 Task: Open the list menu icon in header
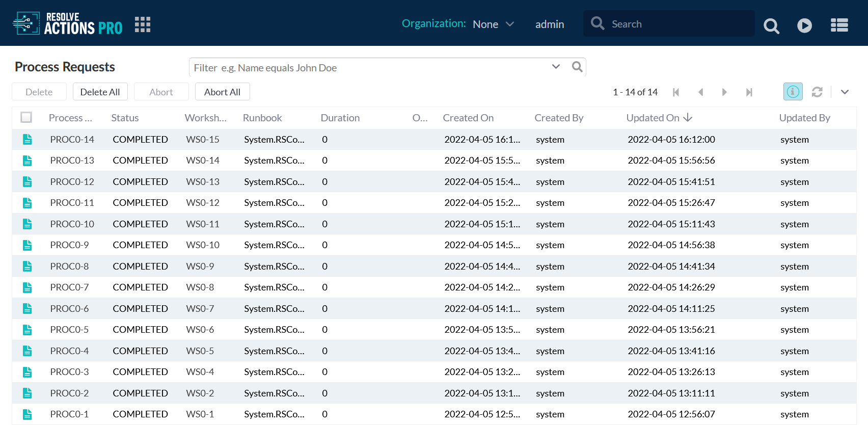coord(839,25)
